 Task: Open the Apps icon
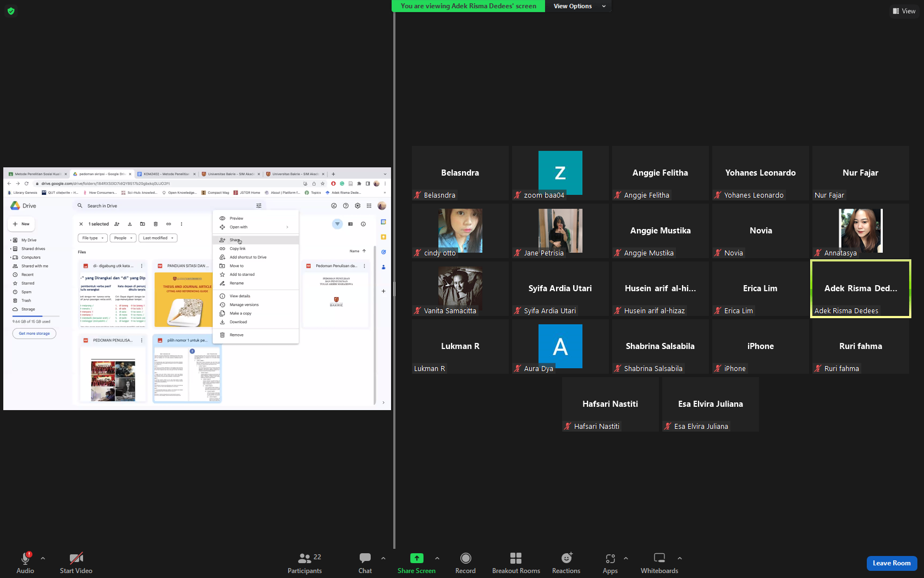610,558
